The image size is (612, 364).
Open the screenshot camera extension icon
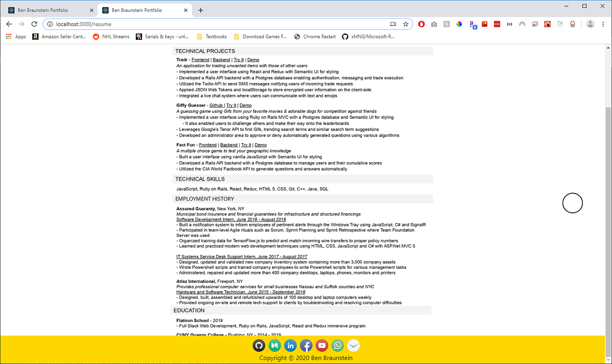434,24
